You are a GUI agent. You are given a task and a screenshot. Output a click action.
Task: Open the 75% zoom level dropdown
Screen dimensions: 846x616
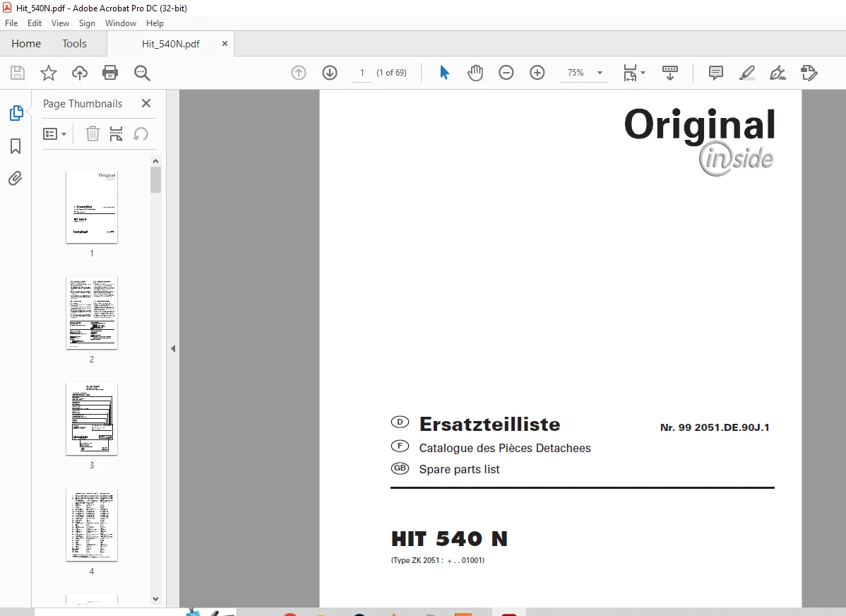584,72
